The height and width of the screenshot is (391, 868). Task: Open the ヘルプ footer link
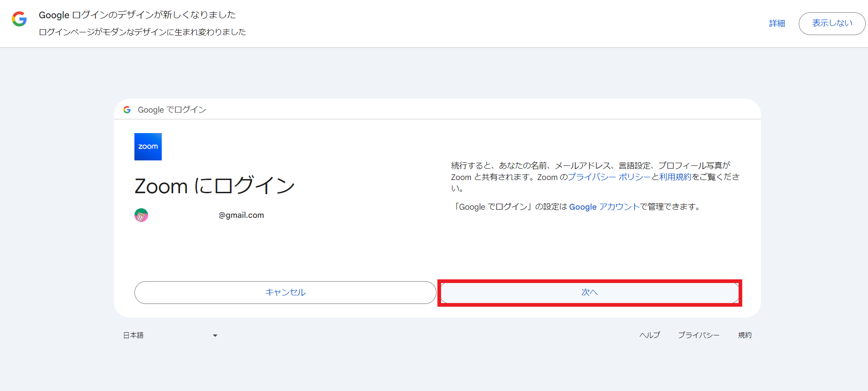(649, 335)
